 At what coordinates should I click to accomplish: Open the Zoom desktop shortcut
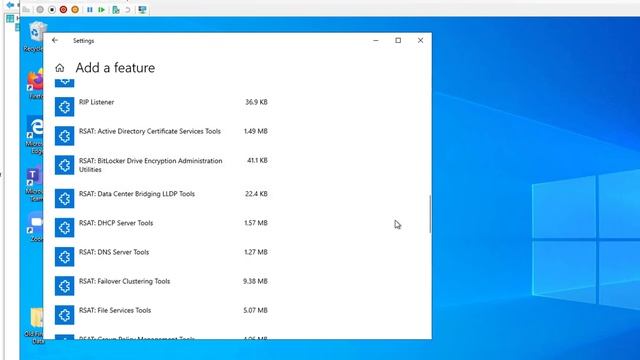[36, 227]
